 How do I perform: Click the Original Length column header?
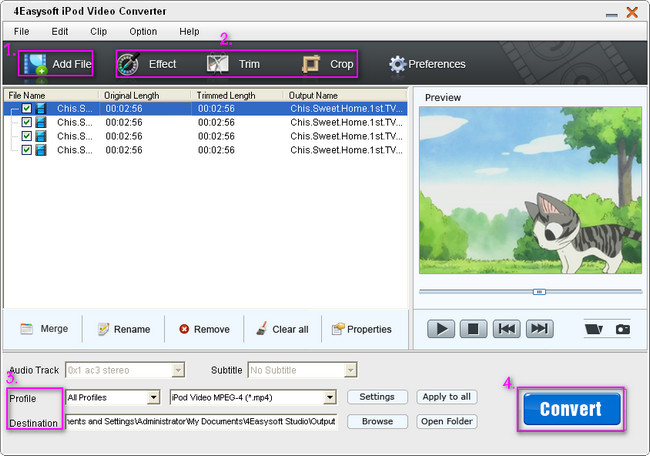(x=145, y=95)
